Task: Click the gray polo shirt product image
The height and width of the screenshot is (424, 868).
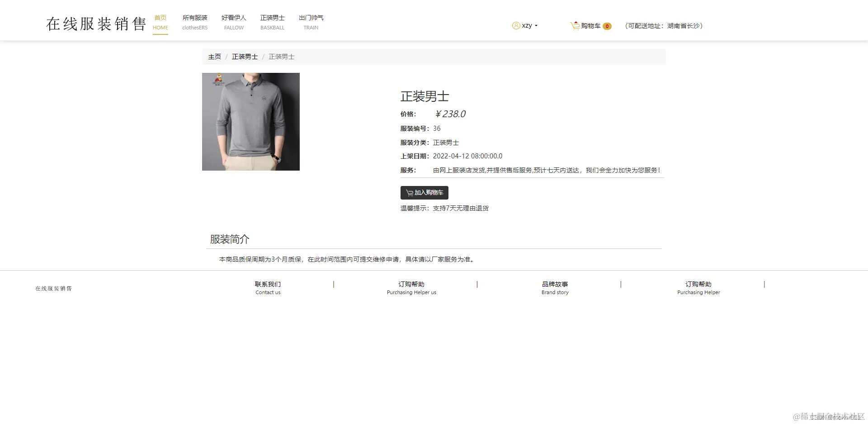Action: [x=250, y=122]
